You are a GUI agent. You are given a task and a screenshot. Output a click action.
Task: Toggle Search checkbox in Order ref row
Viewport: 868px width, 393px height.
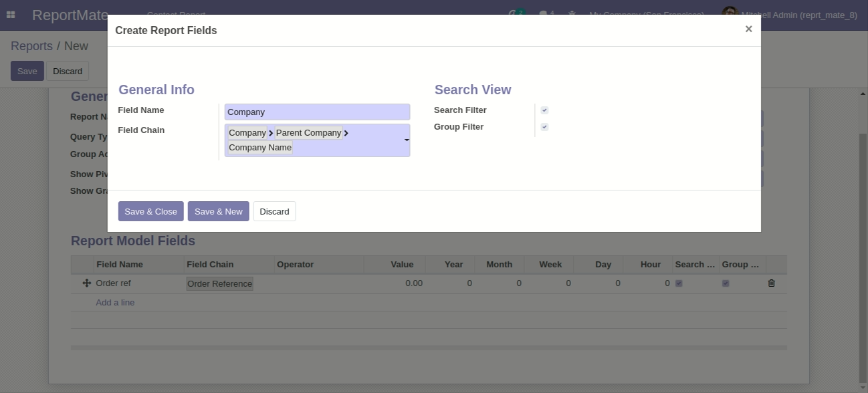(x=679, y=283)
